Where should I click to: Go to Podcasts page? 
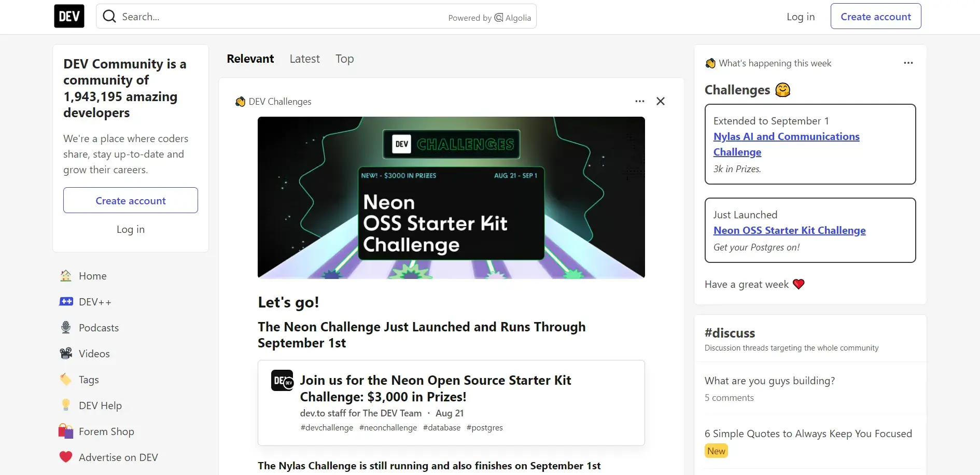(131, 328)
